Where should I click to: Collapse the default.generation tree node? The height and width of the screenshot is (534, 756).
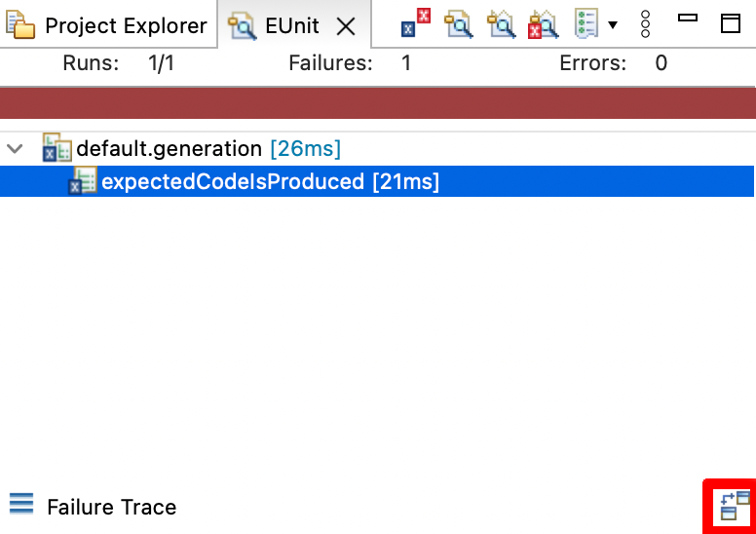[x=15, y=148]
